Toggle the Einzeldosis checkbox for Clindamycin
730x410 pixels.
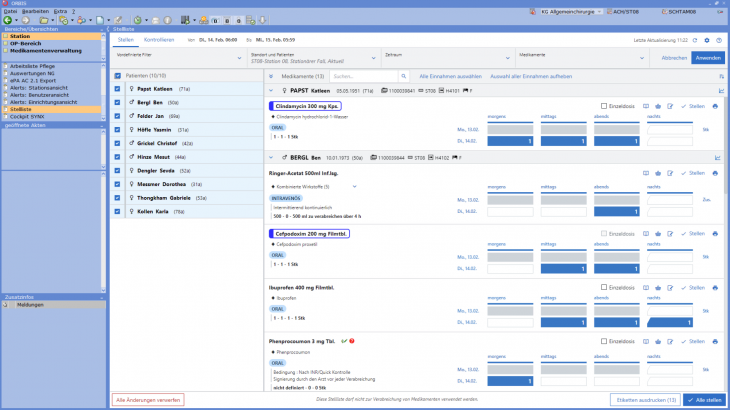[603, 106]
